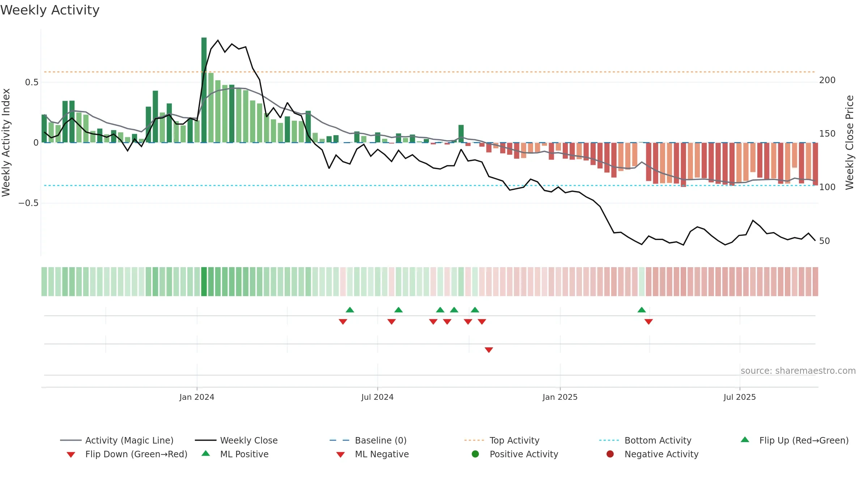
Task: Click the −0.5 activity axis tick
Action: point(29,203)
